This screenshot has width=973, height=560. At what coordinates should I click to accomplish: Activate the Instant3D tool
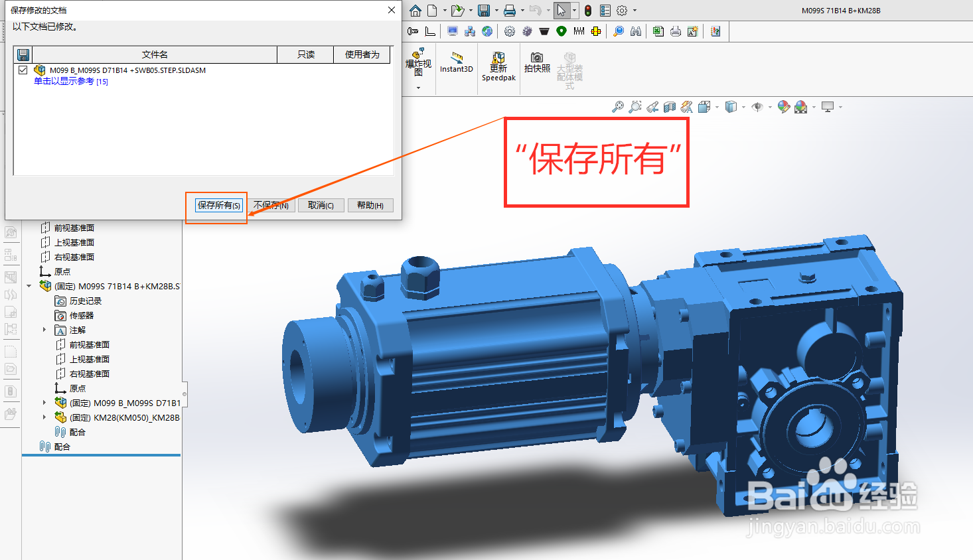click(x=456, y=64)
